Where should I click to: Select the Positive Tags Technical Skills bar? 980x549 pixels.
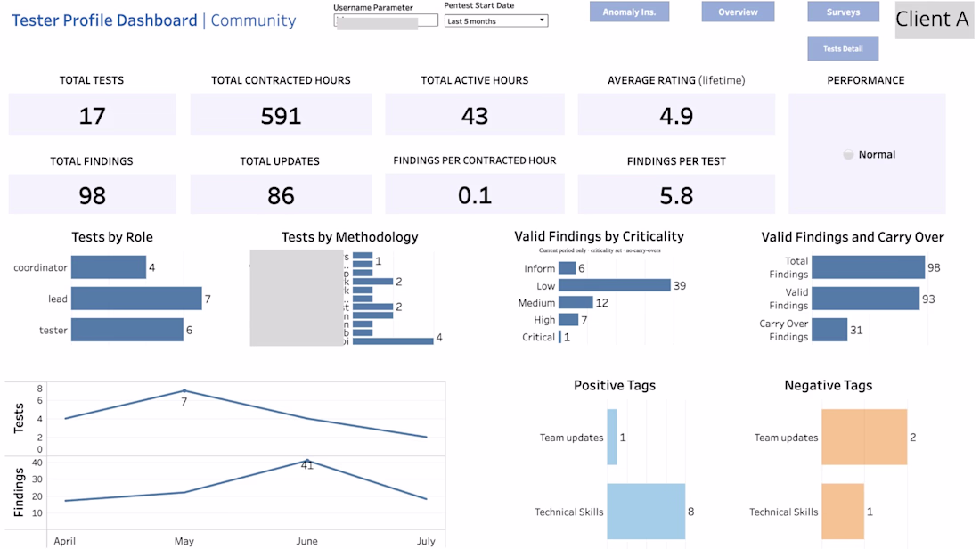tap(646, 511)
